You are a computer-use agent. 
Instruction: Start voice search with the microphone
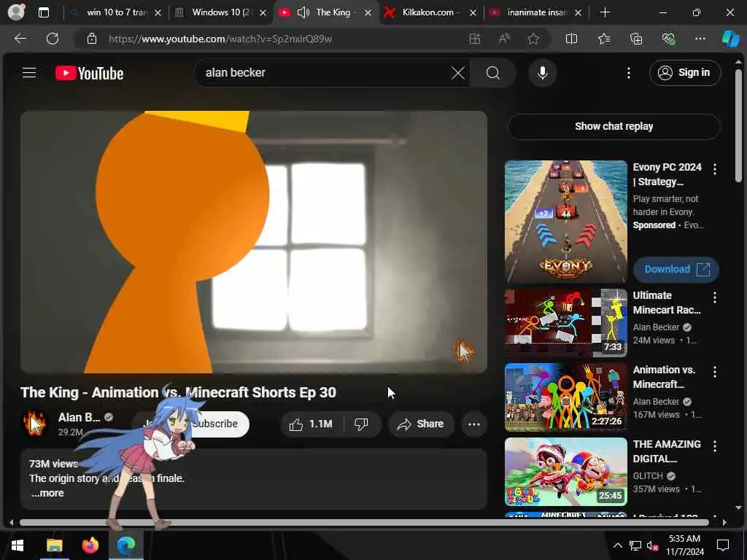point(542,73)
